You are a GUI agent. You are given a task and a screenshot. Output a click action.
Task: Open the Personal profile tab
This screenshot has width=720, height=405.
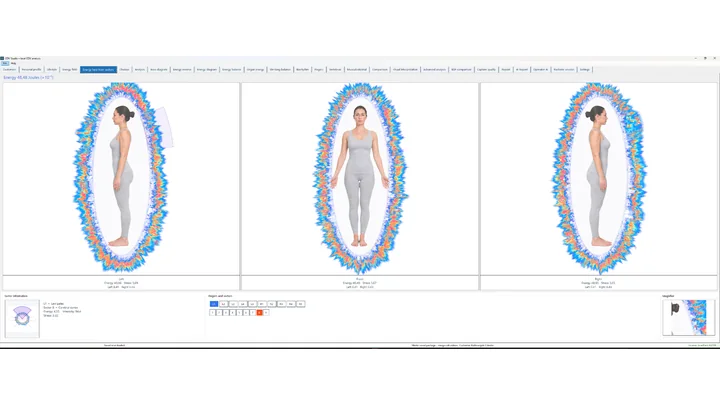(x=31, y=69)
